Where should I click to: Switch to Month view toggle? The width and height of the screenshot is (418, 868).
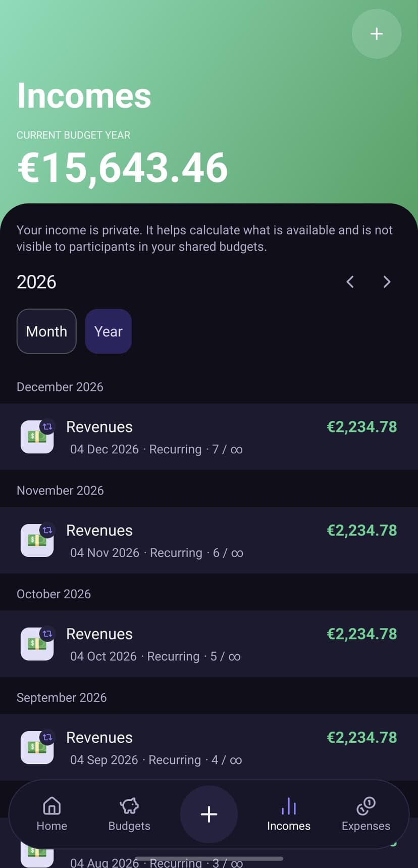46,331
